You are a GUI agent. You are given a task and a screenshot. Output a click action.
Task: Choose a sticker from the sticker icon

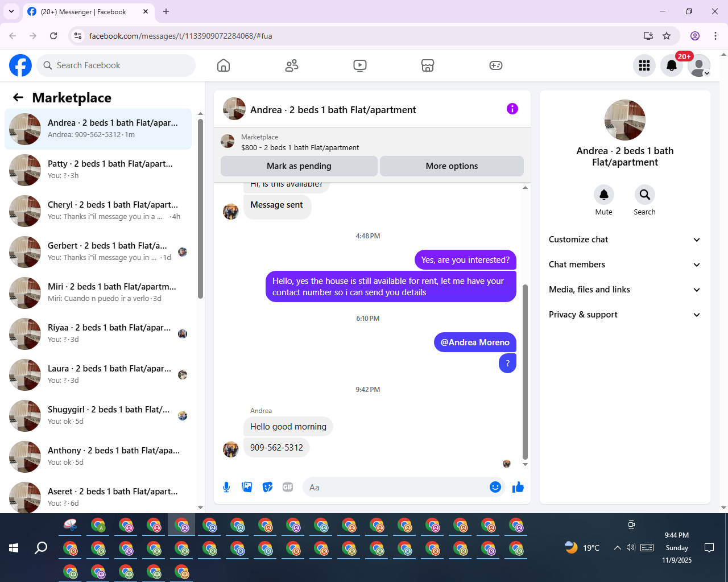pos(267,487)
